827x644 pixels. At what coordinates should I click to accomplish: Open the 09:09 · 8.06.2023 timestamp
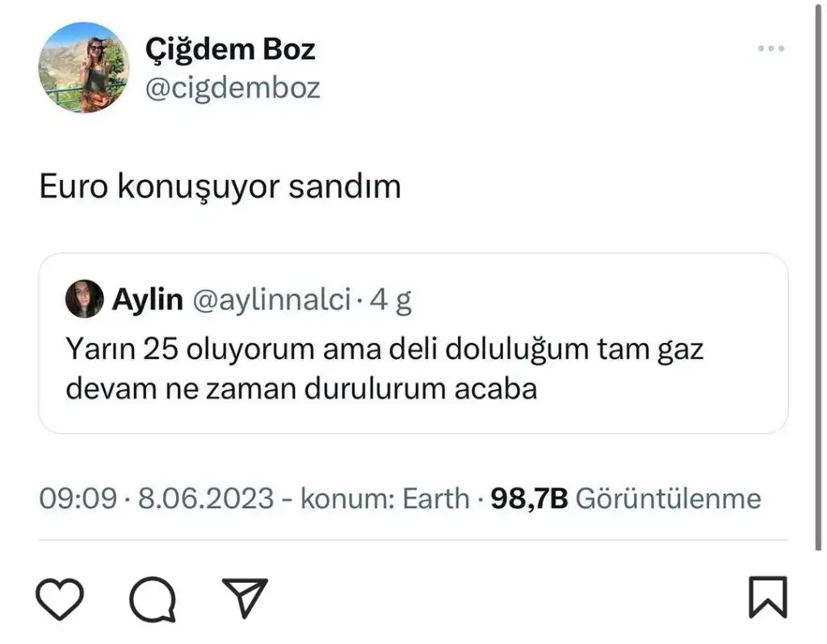coord(157,499)
